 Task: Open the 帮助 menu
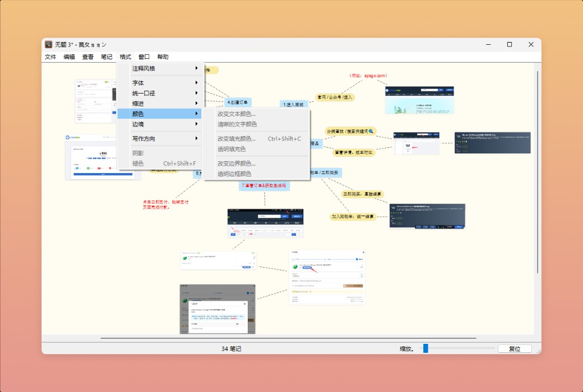coord(164,57)
